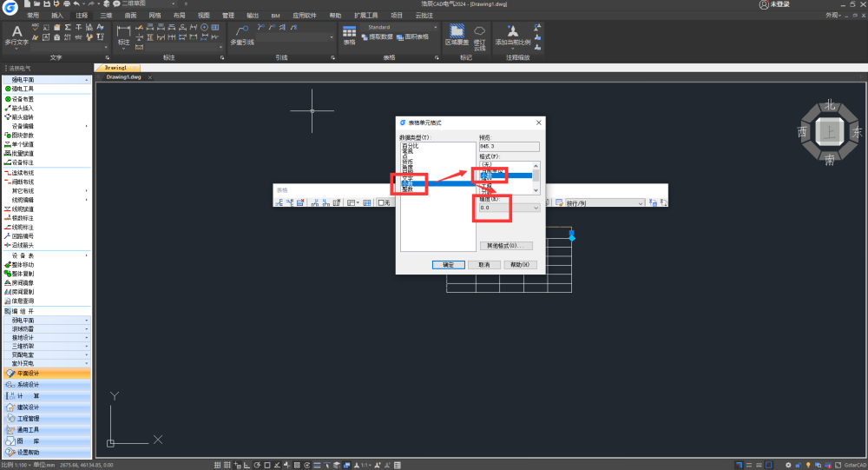Screen dimensions: 868x470
Task: Switch to the 常用 ribbon tab
Action: pyautogui.click(x=33, y=16)
